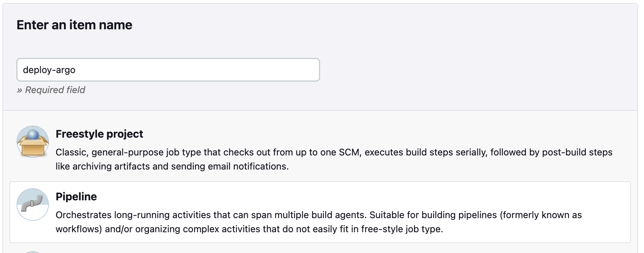
Task: Choose the highlighted Pipeline option card
Action: (320, 212)
